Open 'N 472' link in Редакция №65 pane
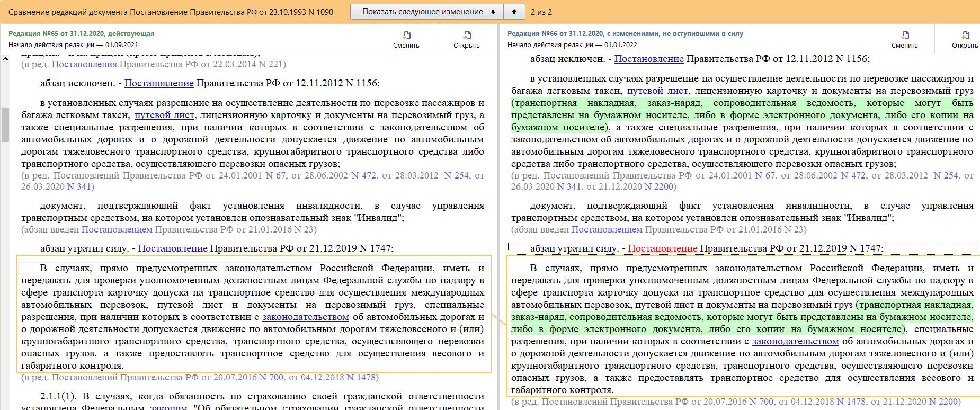 (x=363, y=175)
